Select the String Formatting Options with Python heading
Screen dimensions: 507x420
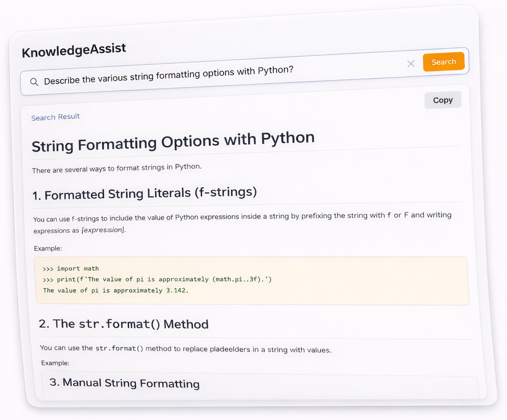(x=173, y=142)
